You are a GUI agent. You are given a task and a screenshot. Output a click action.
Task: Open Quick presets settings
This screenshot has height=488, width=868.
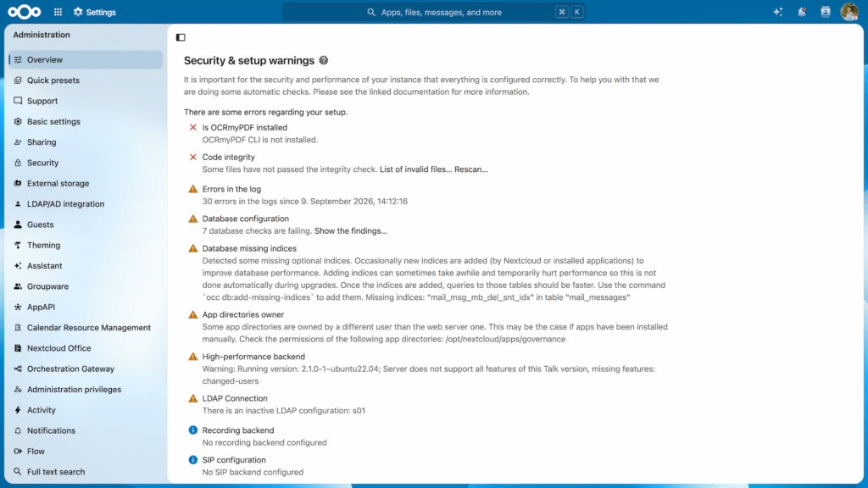[x=86, y=80]
